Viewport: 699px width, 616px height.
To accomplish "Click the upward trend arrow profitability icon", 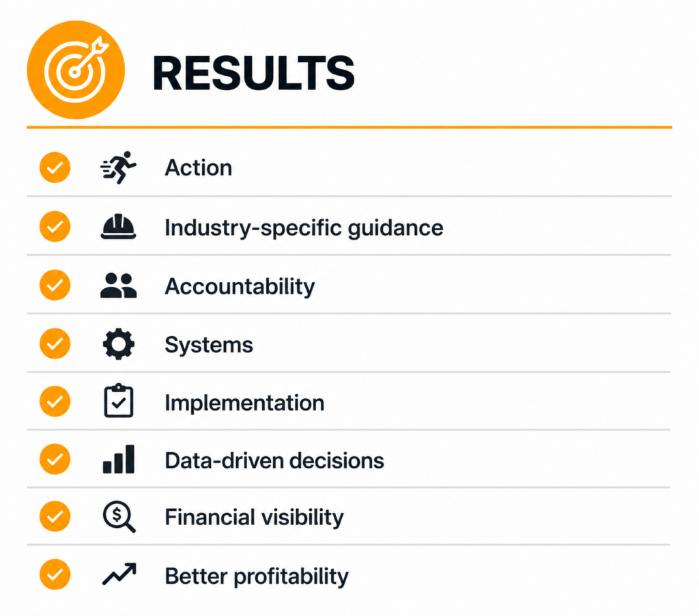I will (119, 574).
